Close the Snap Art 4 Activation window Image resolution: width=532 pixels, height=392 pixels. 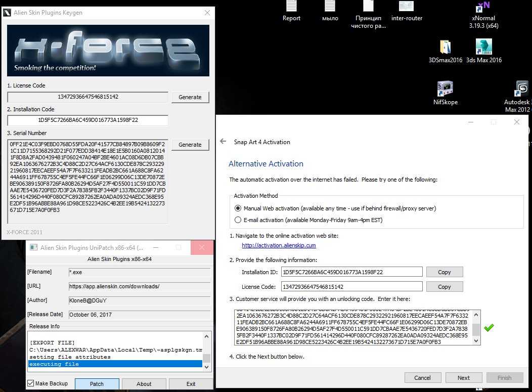[516, 122]
